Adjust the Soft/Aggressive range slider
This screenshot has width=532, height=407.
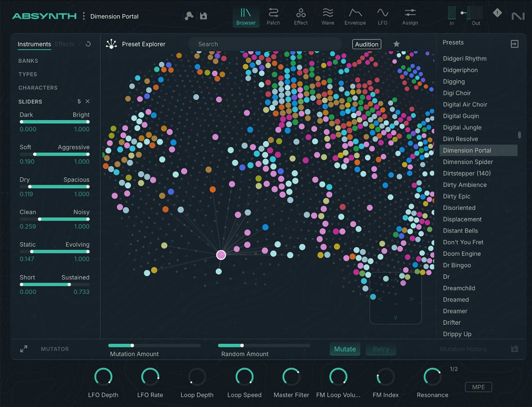pos(55,154)
